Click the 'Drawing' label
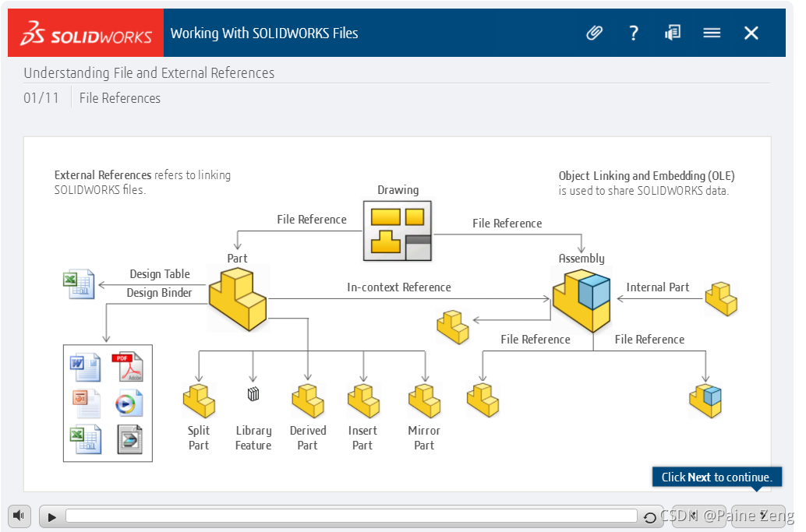This screenshot has height=532, width=806. (x=398, y=190)
